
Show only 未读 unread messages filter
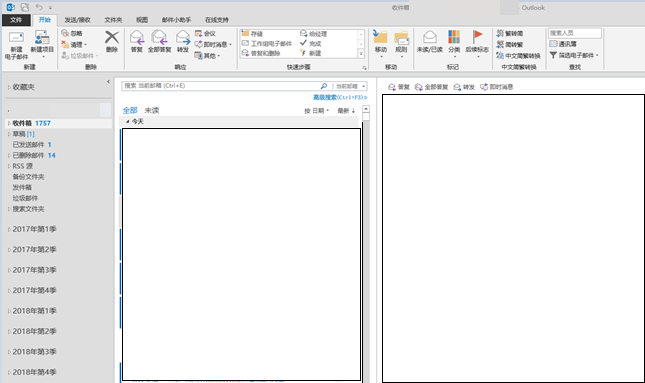coord(151,110)
